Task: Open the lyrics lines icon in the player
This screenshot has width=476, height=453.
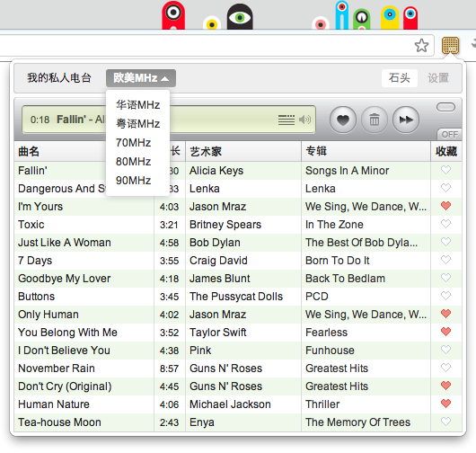Action: click(x=286, y=120)
